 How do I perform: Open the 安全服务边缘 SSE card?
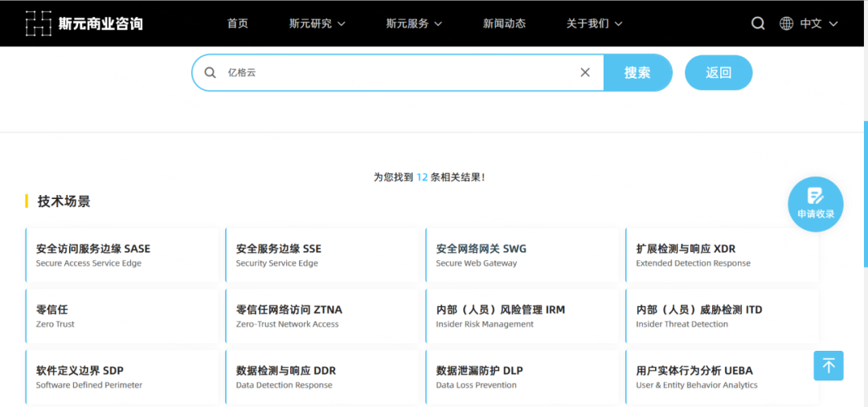[x=321, y=255]
